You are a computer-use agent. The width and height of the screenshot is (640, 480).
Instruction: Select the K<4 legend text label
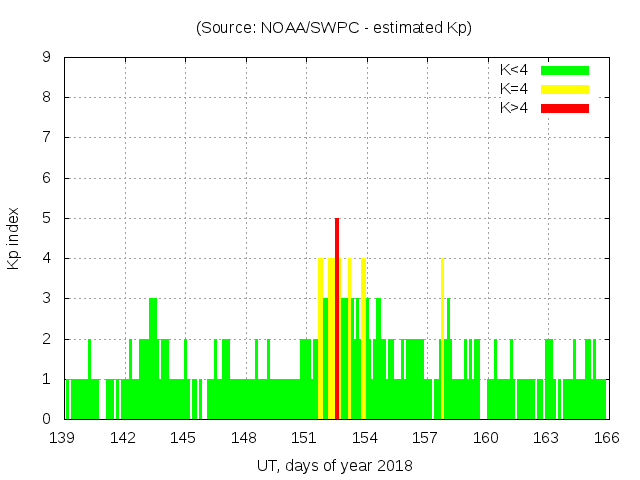point(514,70)
